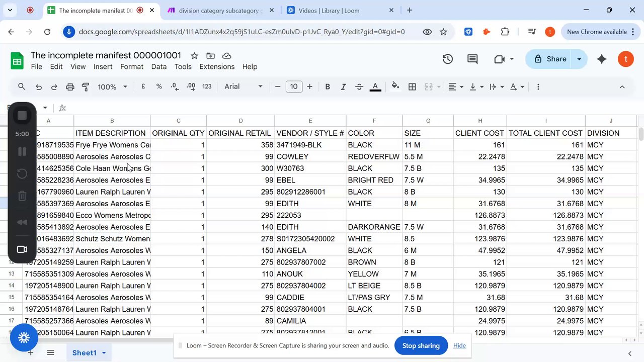The width and height of the screenshot is (644, 362).
Task: Open the version history clock icon
Action: click(x=448, y=59)
